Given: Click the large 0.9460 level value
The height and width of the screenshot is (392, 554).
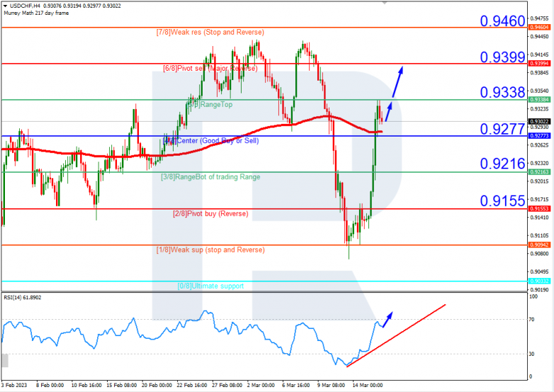Looking at the screenshot, I should pyautogui.click(x=502, y=21).
